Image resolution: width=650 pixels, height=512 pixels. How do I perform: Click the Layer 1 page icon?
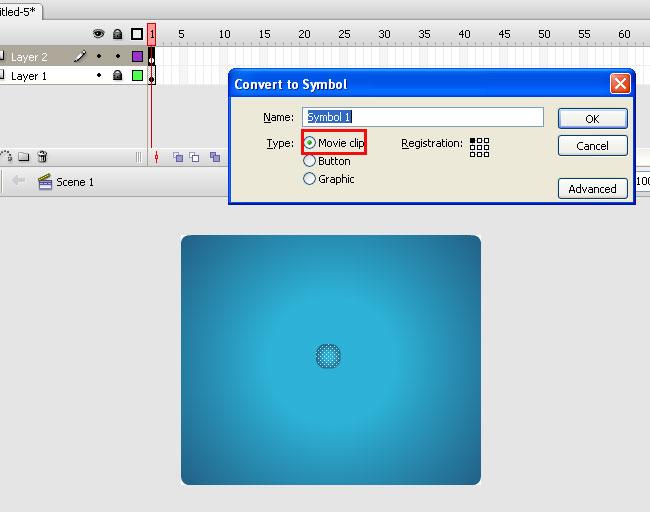[2, 75]
